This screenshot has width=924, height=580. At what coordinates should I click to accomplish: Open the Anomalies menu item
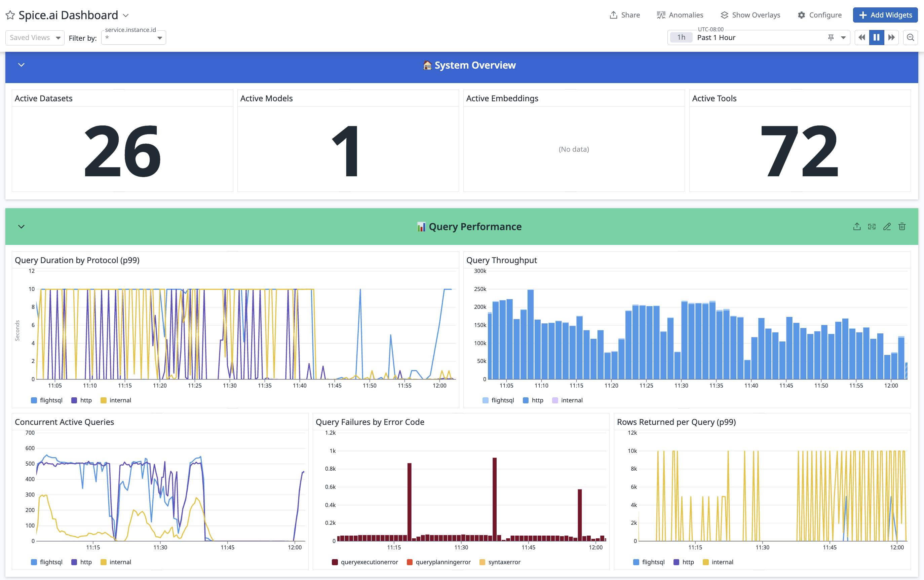pyautogui.click(x=680, y=15)
